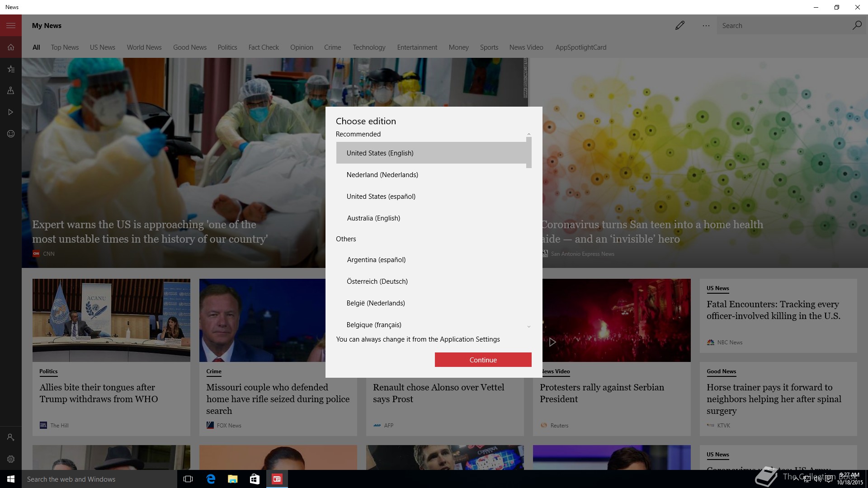Open Interests star list icon

click(x=11, y=69)
